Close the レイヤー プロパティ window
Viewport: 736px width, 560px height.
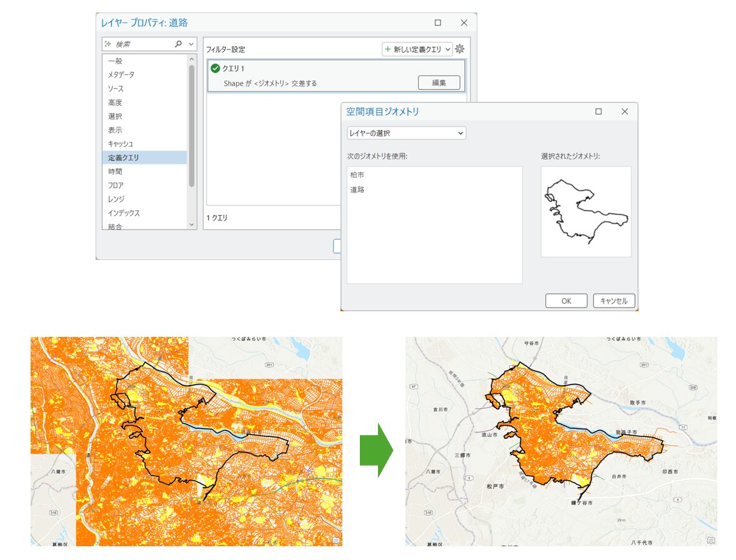click(464, 22)
